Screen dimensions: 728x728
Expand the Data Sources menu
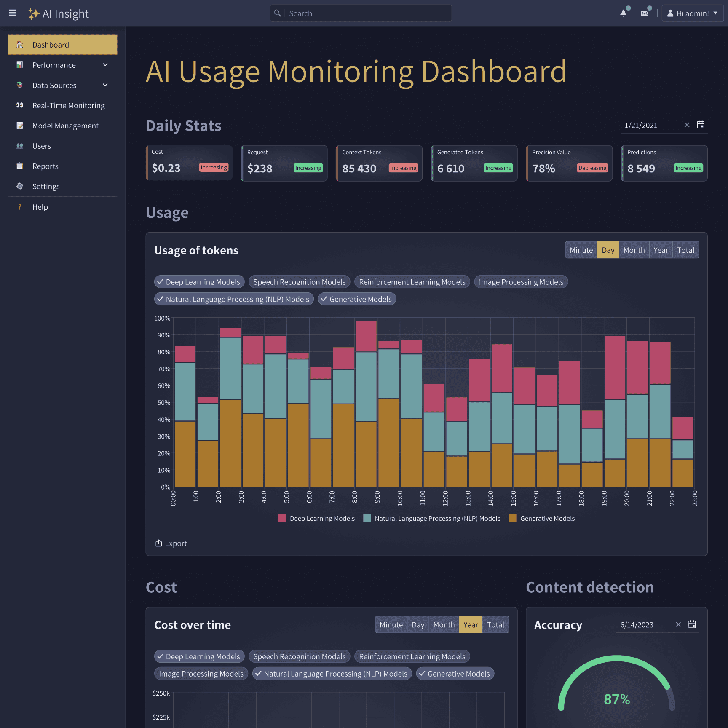pyautogui.click(x=54, y=85)
